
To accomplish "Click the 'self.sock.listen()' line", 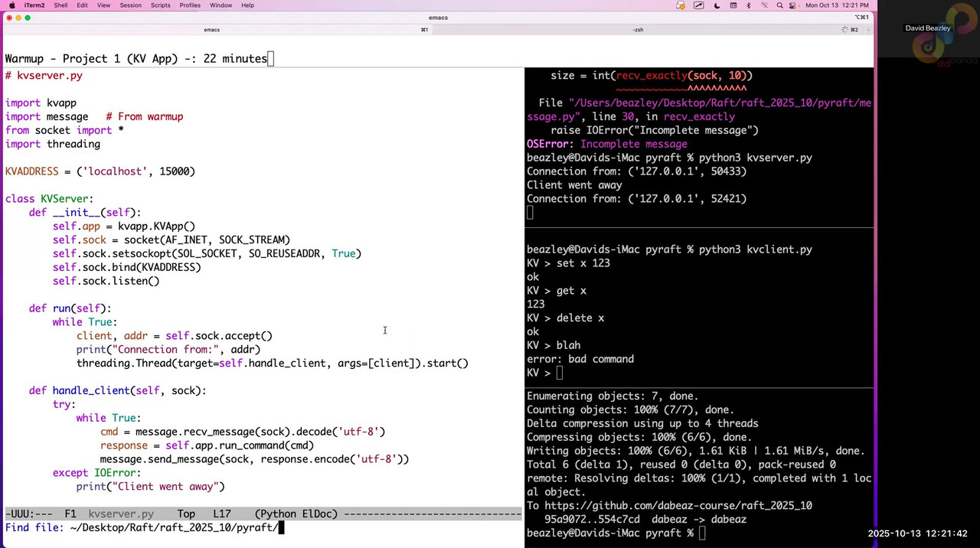I will 106,281.
